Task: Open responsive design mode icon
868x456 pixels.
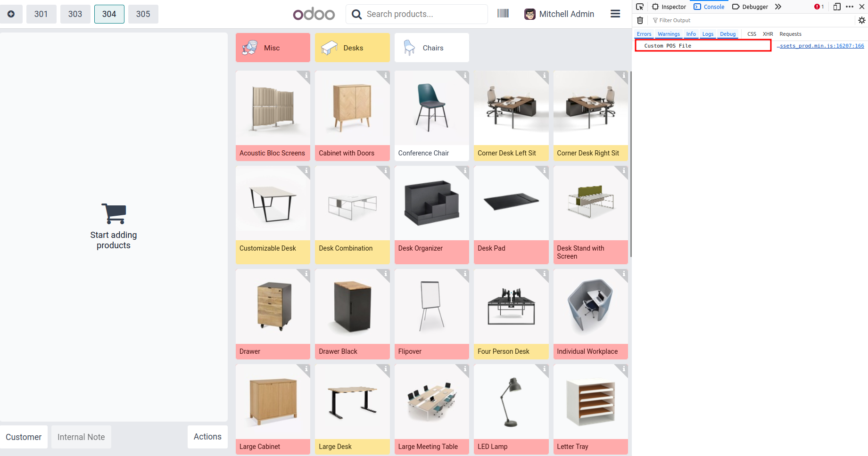Action: click(x=837, y=7)
